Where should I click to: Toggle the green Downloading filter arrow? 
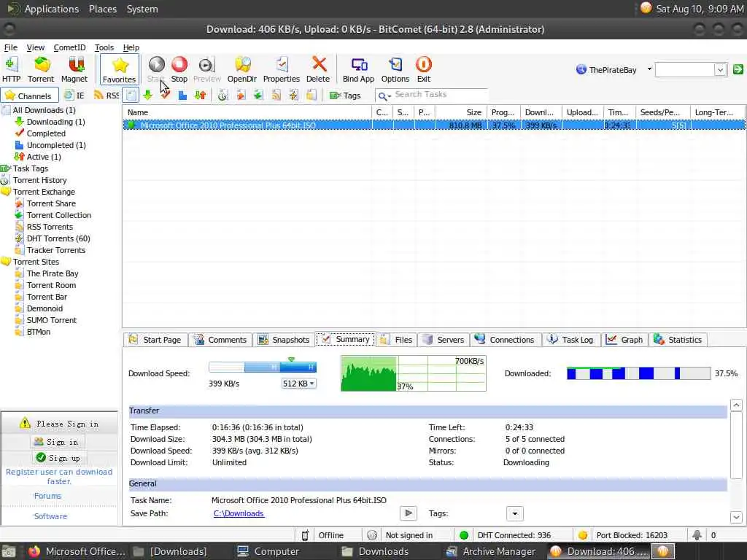coord(147,96)
